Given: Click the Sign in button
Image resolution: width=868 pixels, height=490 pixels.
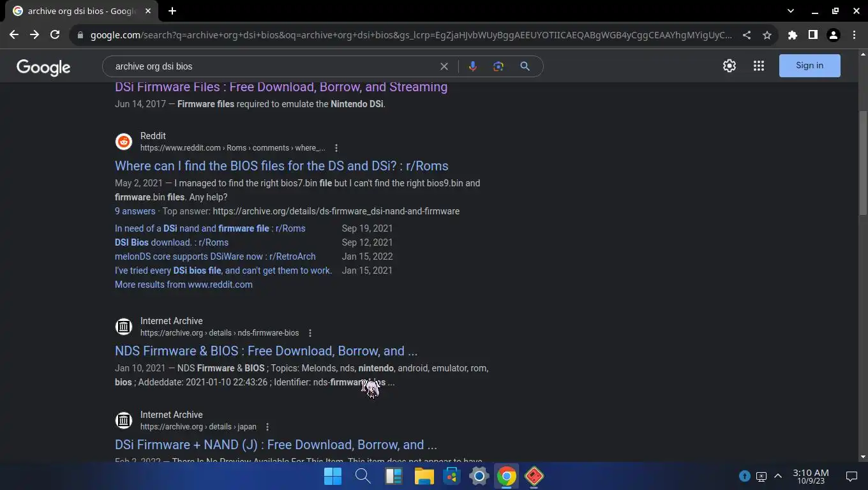Looking at the screenshot, I should coord(809,66).
